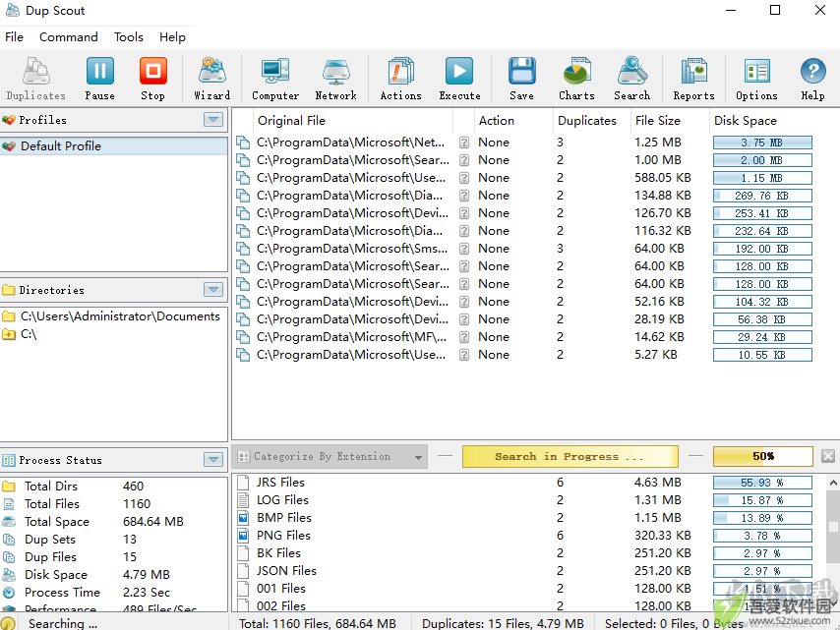This screenshot has height=630, width=840.
Task: Click the Total Dirs value 460
Action: pyautogui.click(x=134, y=487)
